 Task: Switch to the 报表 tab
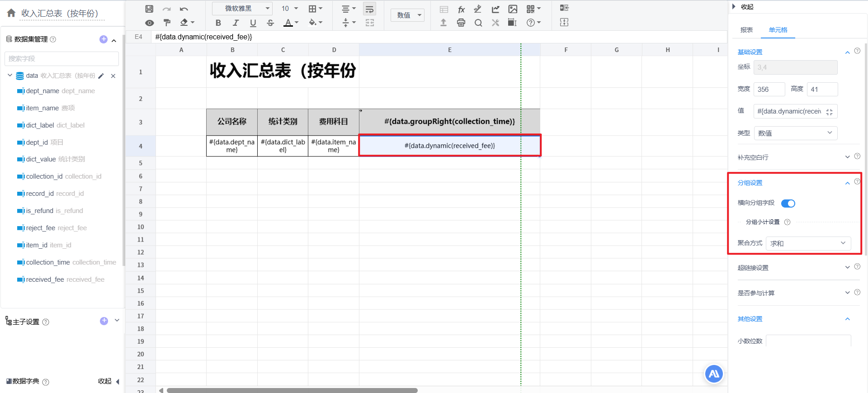point(746,30)
